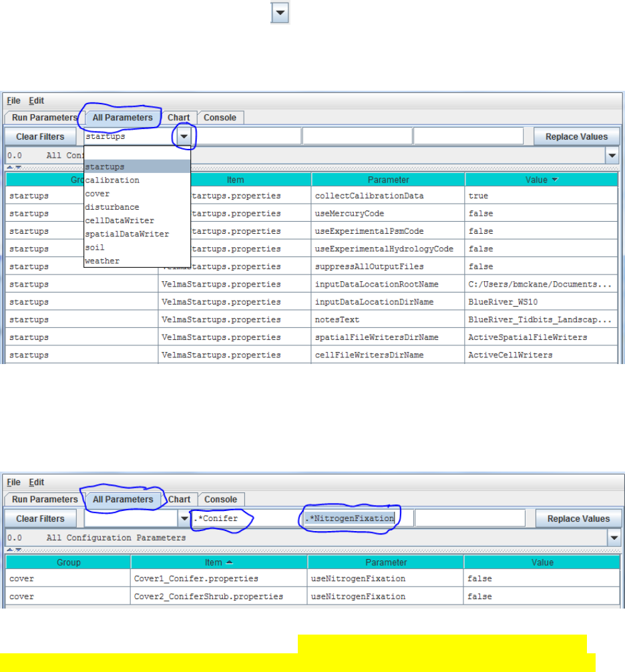Choose spatialDataWriter from the group dropdown list
This screenshot has width=625, height=672.
pyautogui.click(x=137, y=234)
